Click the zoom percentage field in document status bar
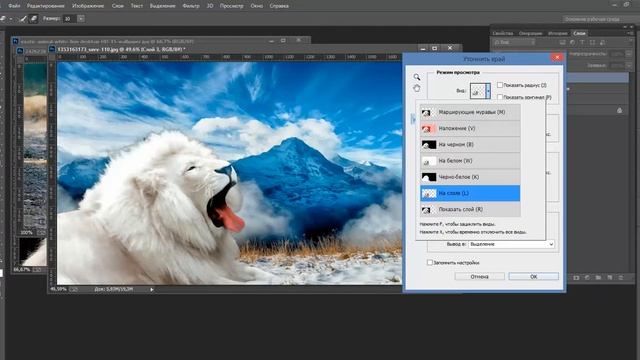This screenshot has height=360, width=640. 59,289
